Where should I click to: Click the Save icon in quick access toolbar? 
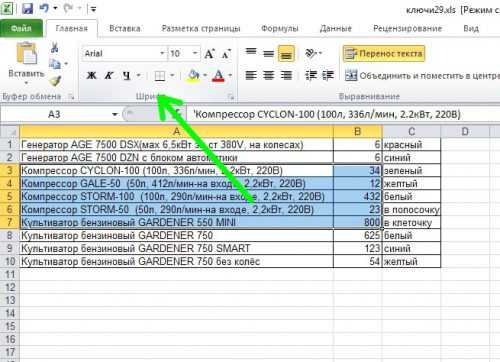27,8
